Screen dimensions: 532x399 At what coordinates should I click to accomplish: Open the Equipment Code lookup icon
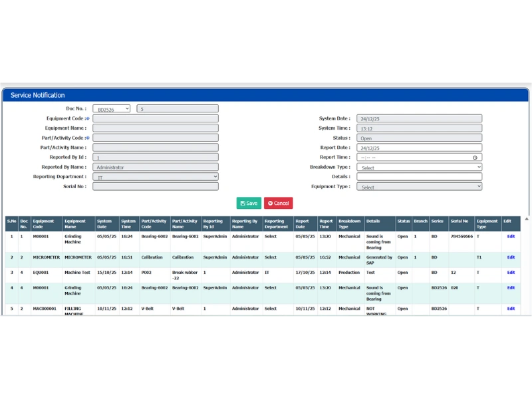[88, 118]
